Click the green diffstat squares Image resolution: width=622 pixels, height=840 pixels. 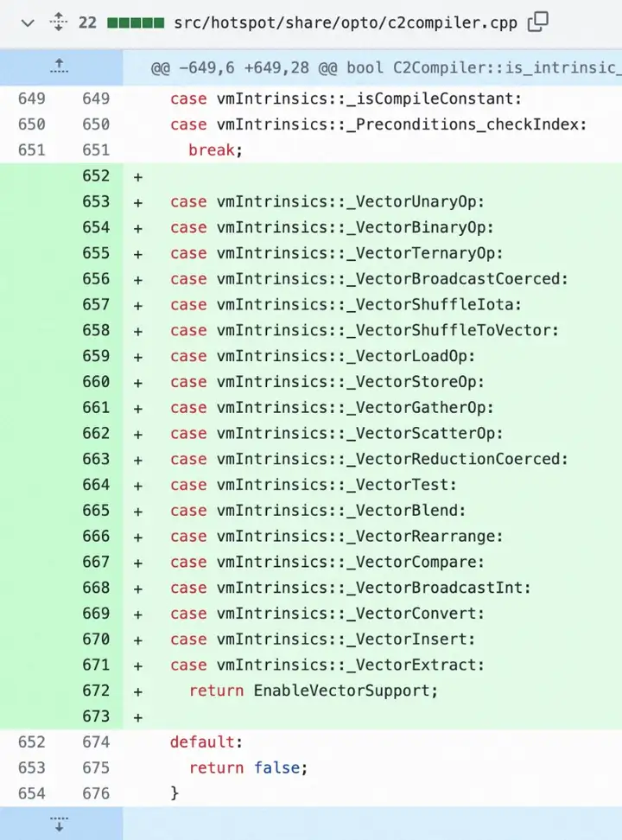134,23
